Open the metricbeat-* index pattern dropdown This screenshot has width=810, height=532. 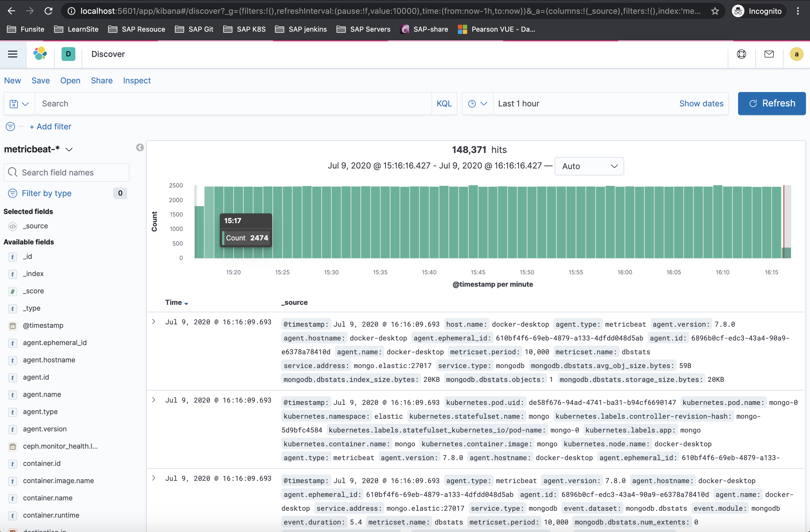(x=39, y=149)
